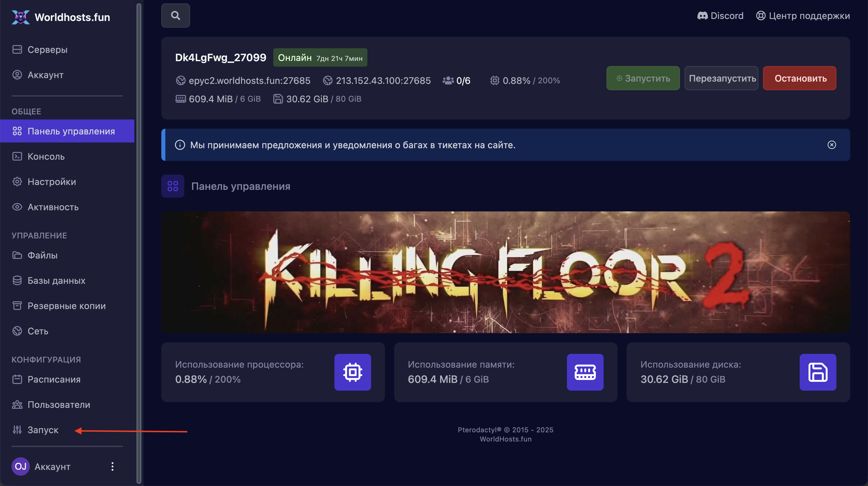Click the sidebar vertical scrollbar
Image resolution: width=868 pixels, height=486 pixels.
pos(138,243)
